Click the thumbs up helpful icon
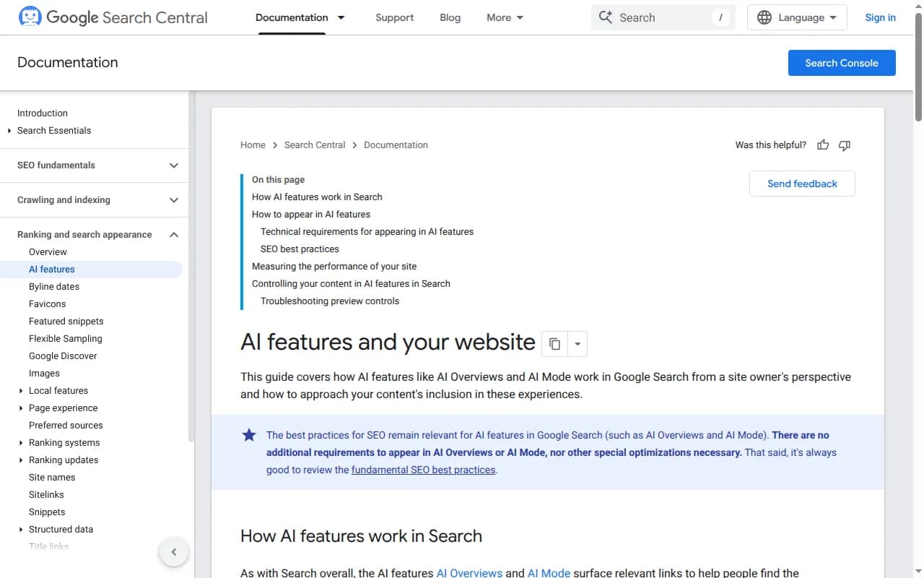The width and height of the screenshot is (924, 578). pyautogui.click(x=823, y=145)
